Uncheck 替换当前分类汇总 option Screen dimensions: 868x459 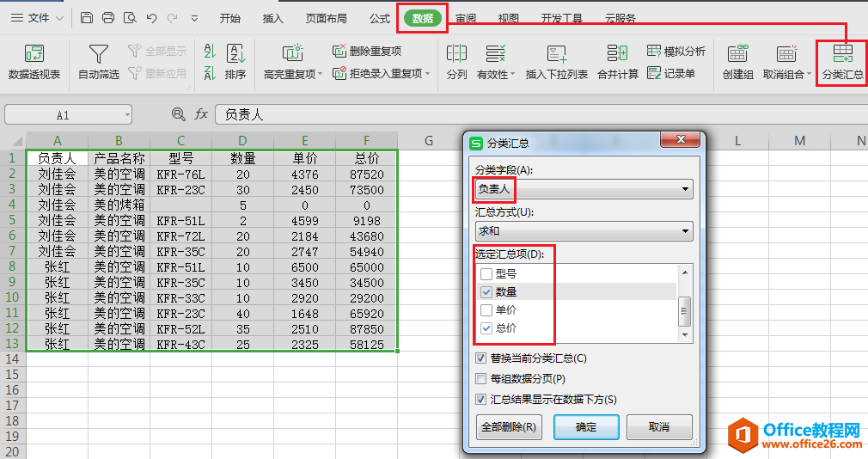pos(481,358)
